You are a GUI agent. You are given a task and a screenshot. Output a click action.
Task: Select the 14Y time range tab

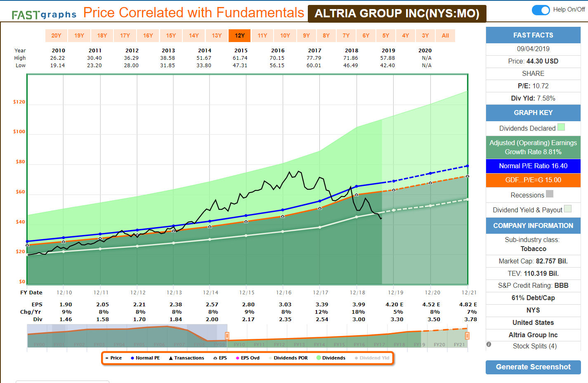(194, 35)
